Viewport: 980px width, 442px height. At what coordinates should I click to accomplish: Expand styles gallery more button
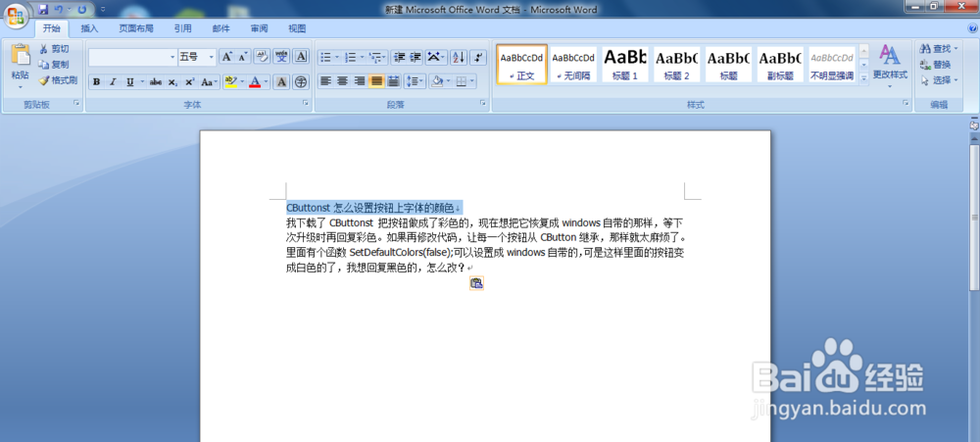(864, 78)
